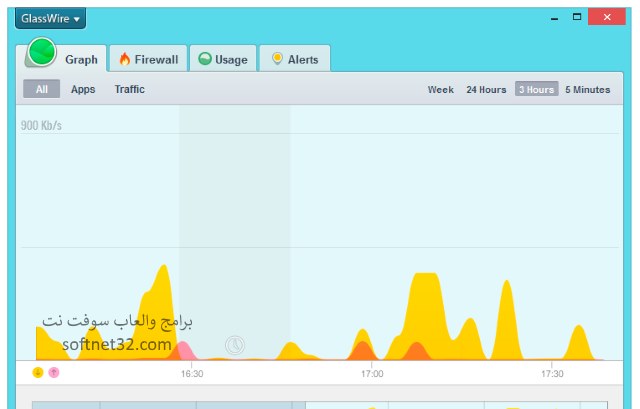The height and width of the screenshot is (409, 640).
Task: Open the Alerts tab
Action: 295,59
